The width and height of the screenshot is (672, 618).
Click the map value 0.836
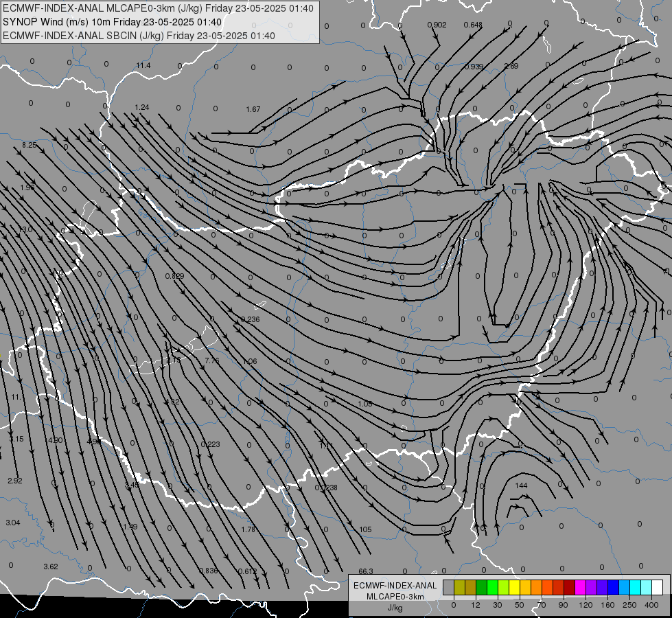[x=209, y=571]
